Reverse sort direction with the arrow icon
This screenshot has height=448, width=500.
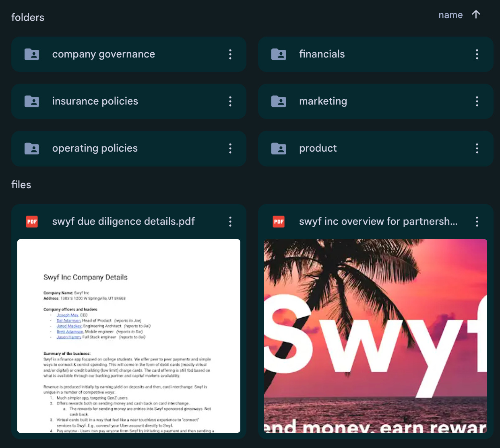pos(476,15)
